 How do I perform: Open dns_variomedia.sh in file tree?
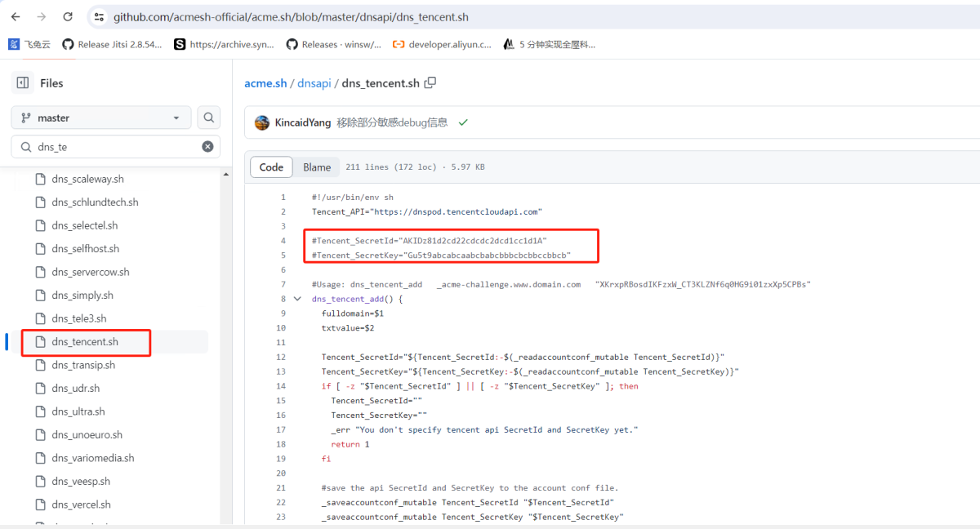pyautogui.click(x=93, y=458)
